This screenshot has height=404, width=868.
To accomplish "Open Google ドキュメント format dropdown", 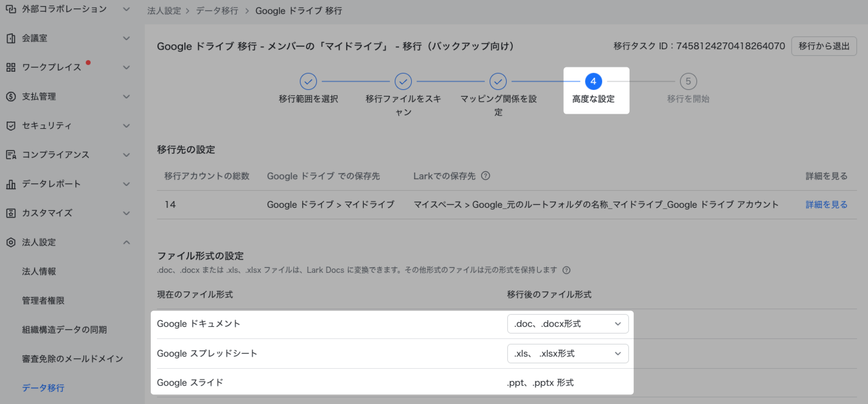I will pyautogui.click(x=567, y=324).
